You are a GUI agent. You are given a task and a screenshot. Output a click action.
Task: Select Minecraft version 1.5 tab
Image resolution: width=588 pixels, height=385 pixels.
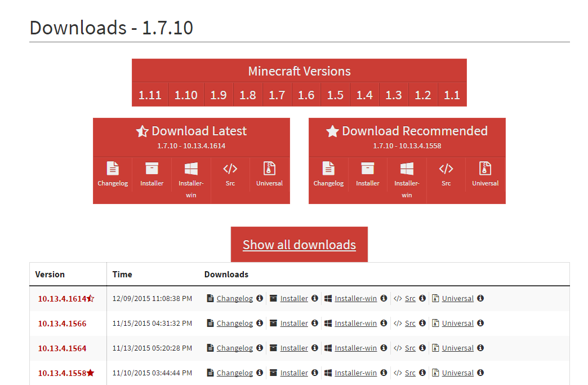coord(335,95)
